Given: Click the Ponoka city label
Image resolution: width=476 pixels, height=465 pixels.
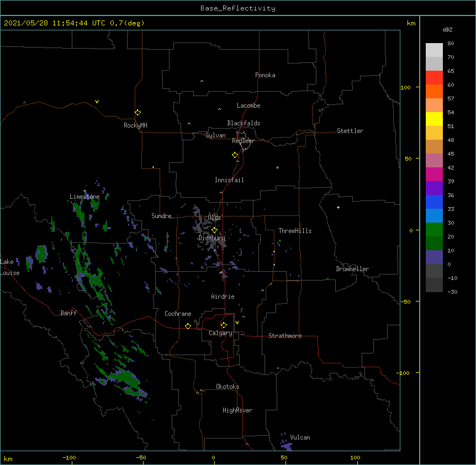Looking at the screenshot, I should (x=265, y=75).
